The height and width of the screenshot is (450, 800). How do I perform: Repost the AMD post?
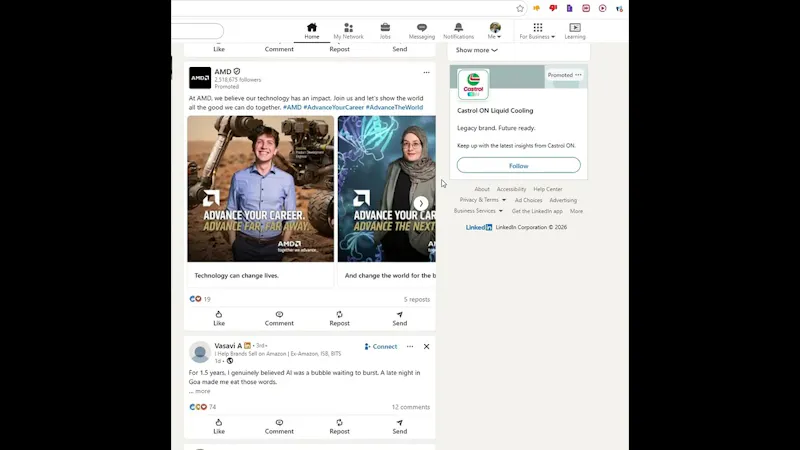339,318
